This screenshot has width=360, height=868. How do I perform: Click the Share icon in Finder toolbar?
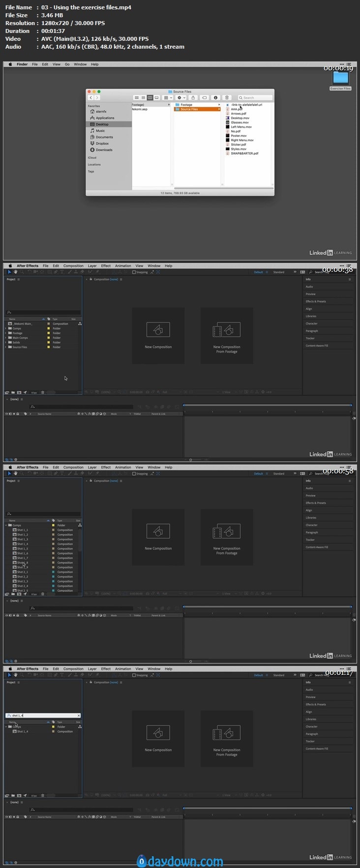tap(193, 98)
